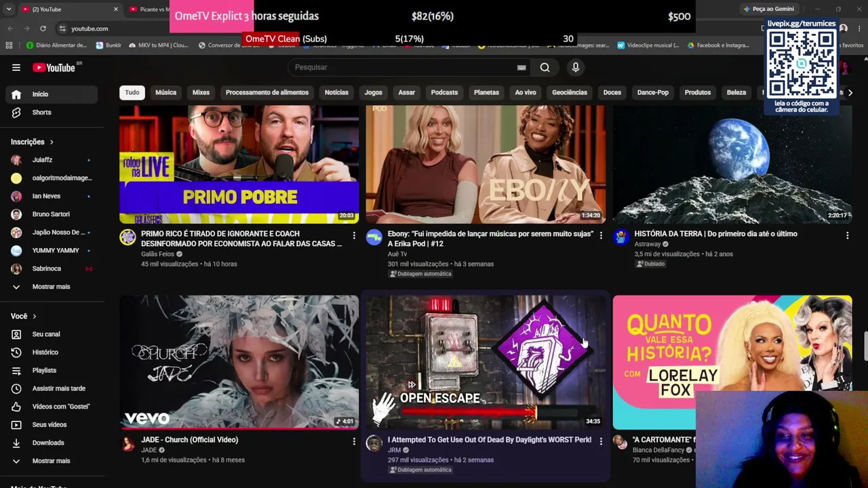Open Início in the sidebar
This screenshot has width=868, height=488.
pos(52,94)
